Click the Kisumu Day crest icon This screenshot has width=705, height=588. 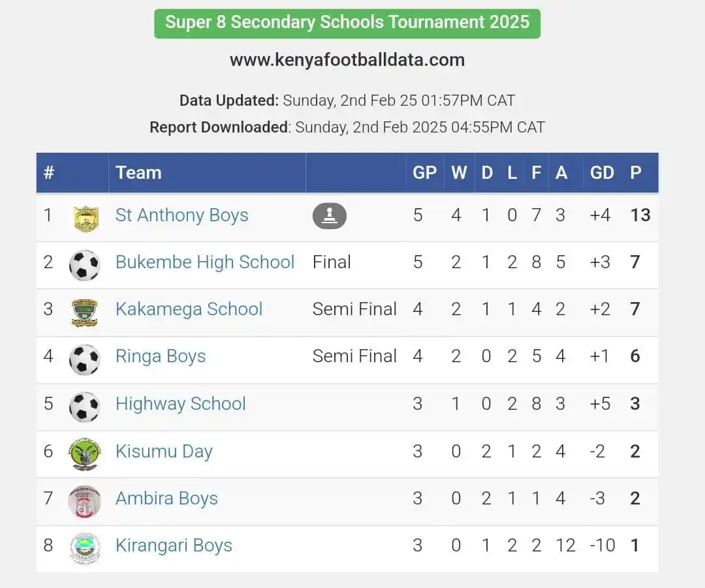click(x=84, y=454)
